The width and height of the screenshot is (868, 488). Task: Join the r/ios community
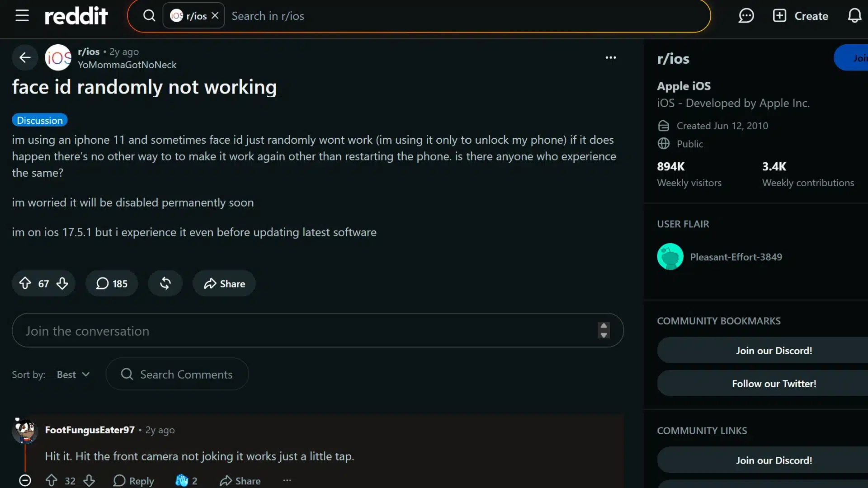tap(851, 57)
